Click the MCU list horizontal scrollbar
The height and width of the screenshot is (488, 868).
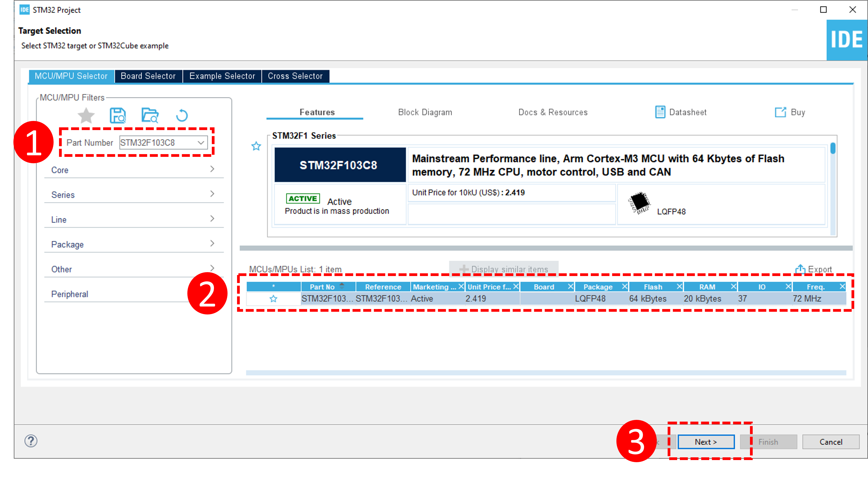[546, 373]
